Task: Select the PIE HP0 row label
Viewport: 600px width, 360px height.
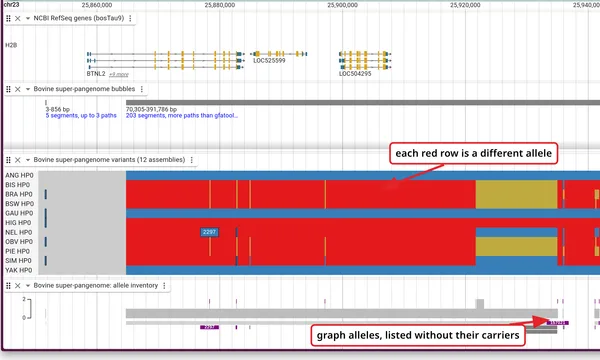Action: coord(17,251)
